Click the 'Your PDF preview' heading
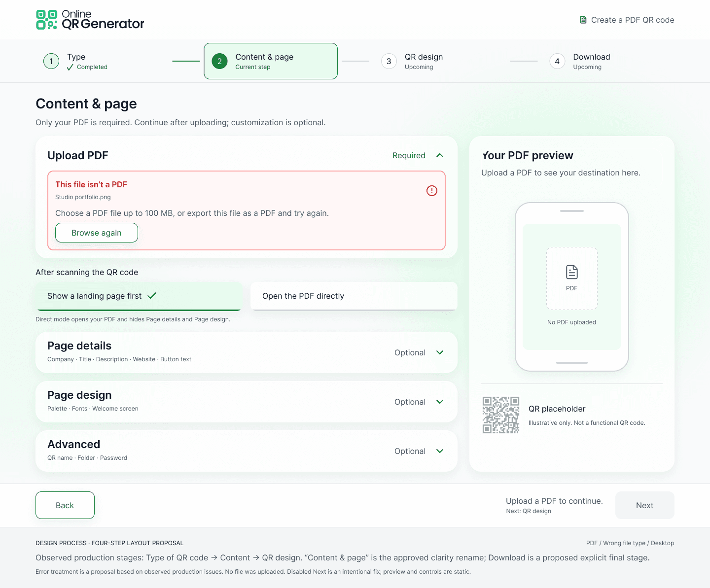The width and height of the screenshot is (710, 588). click(528, 156)
